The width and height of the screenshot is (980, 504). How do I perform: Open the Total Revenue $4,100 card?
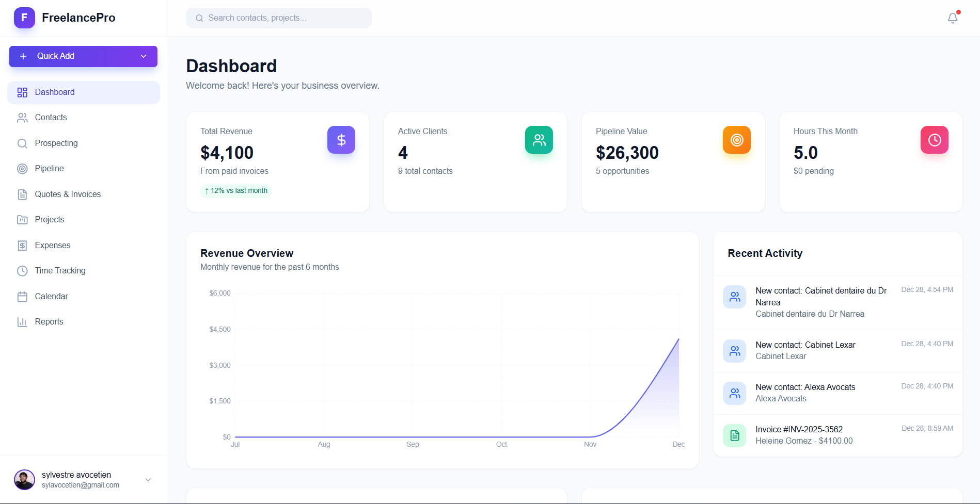[x=278, y=162]
